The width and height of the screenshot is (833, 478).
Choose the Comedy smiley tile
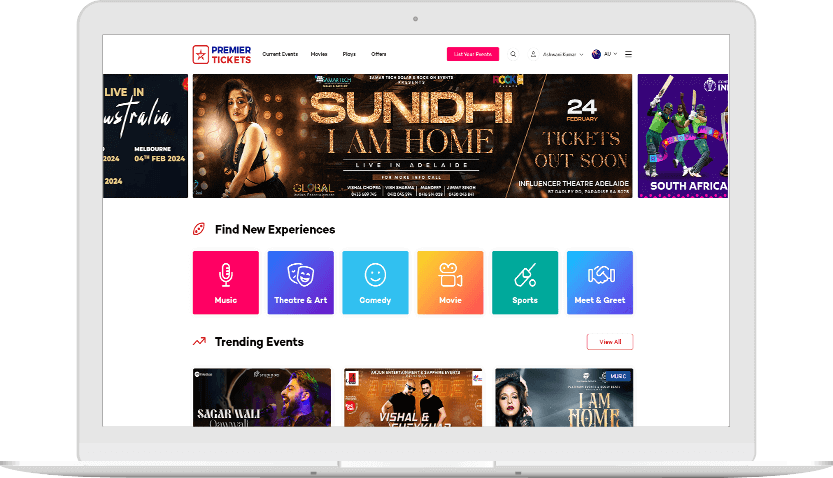376,283
